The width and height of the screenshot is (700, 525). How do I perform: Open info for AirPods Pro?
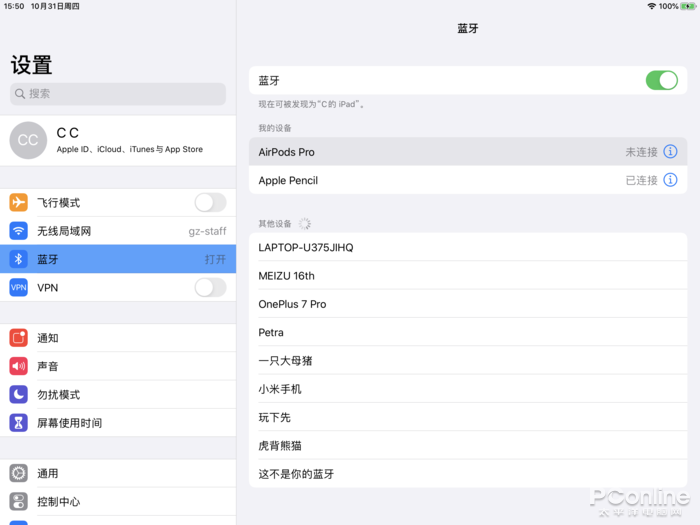[670, 152]
